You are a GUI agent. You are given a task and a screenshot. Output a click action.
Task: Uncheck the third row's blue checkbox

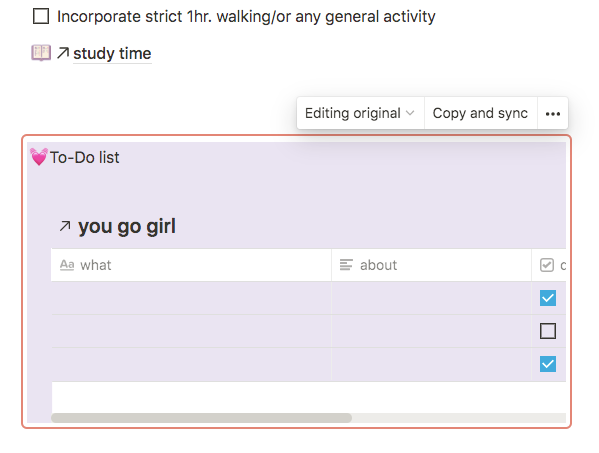click(x=548, y=364)
